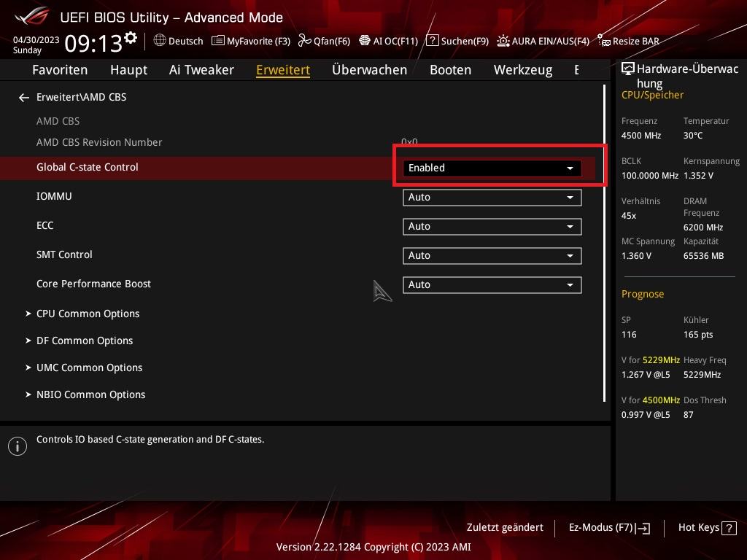Click Zuletzt geändert
747x560 pixels.
pos(505,528)
